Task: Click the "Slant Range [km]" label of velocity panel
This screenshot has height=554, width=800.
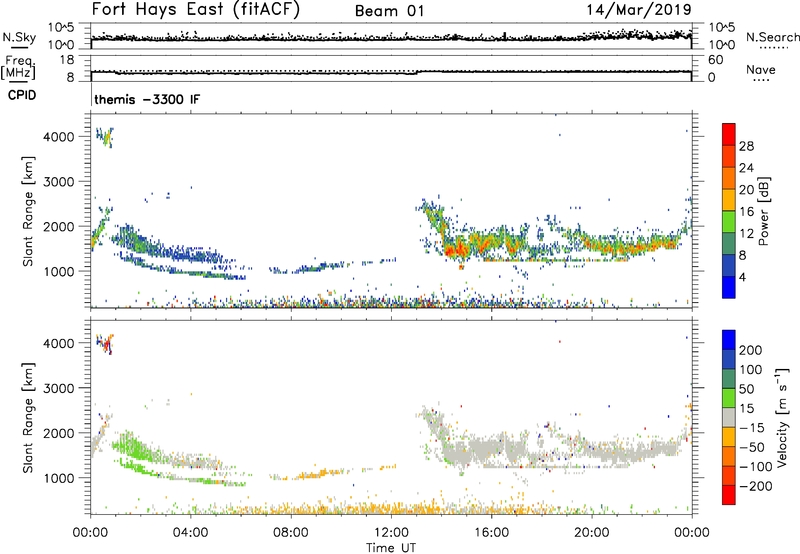Action: pos(28,417)
